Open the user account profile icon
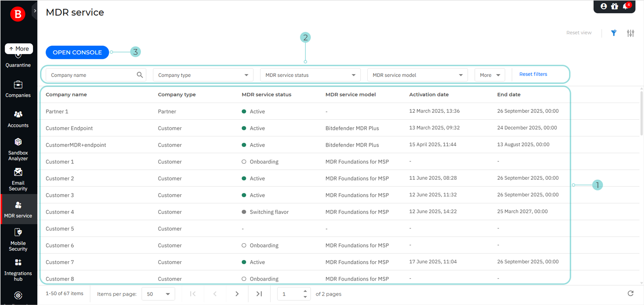This screenshot has height=305, width=644. (x=604, y=6)
